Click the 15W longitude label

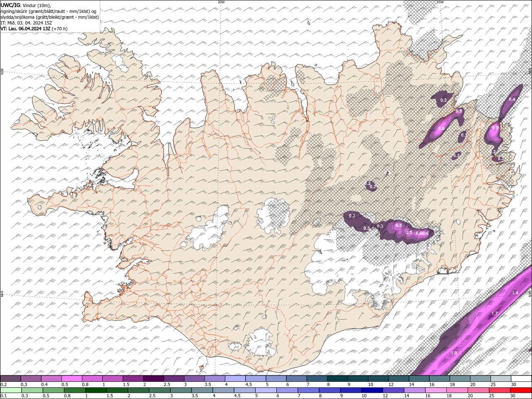(x=440, y=2)
